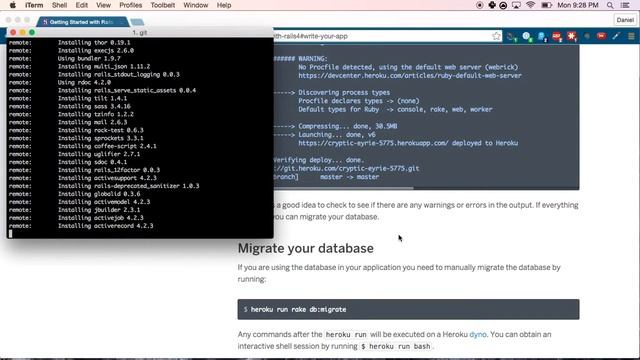The width and height of the screenshot is (640, 360).
Task: Click the terminal line 'Installing coffee-script 2.4.1'
Action: [x=107, y=146]
